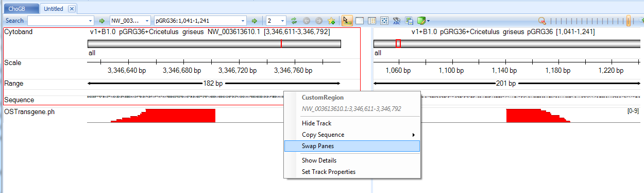Click the Scale track label

(13, 62)
